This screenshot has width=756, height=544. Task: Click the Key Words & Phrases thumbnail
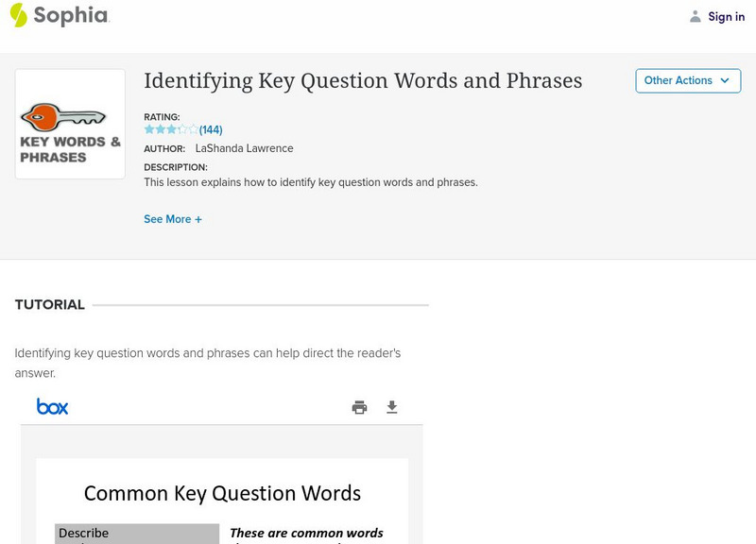pyautogui.click(x=70, y=124)
